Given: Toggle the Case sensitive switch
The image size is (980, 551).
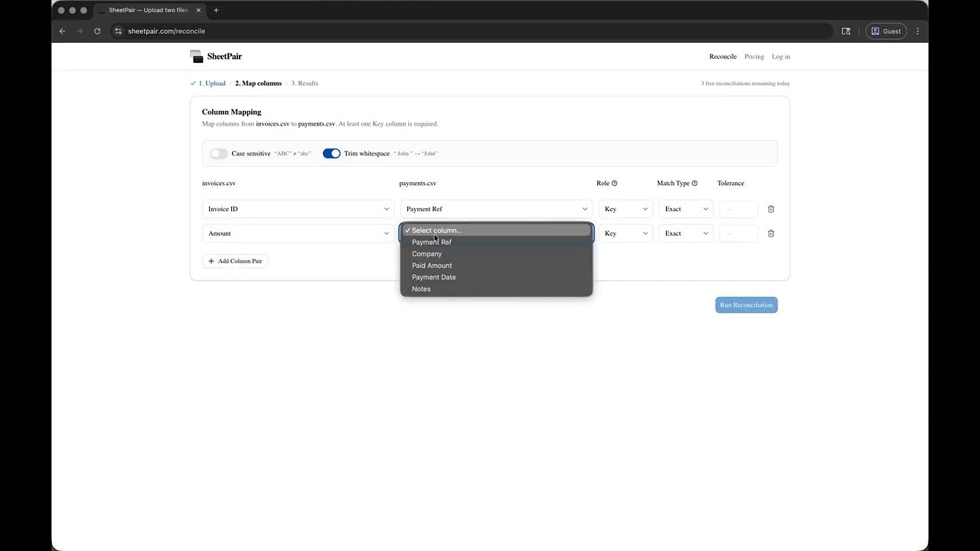Looking at the screenshot, I should pos(219,154).
